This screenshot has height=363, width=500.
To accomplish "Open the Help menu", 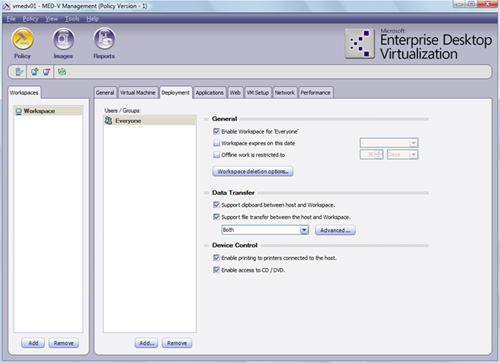I will pos(92,19).
